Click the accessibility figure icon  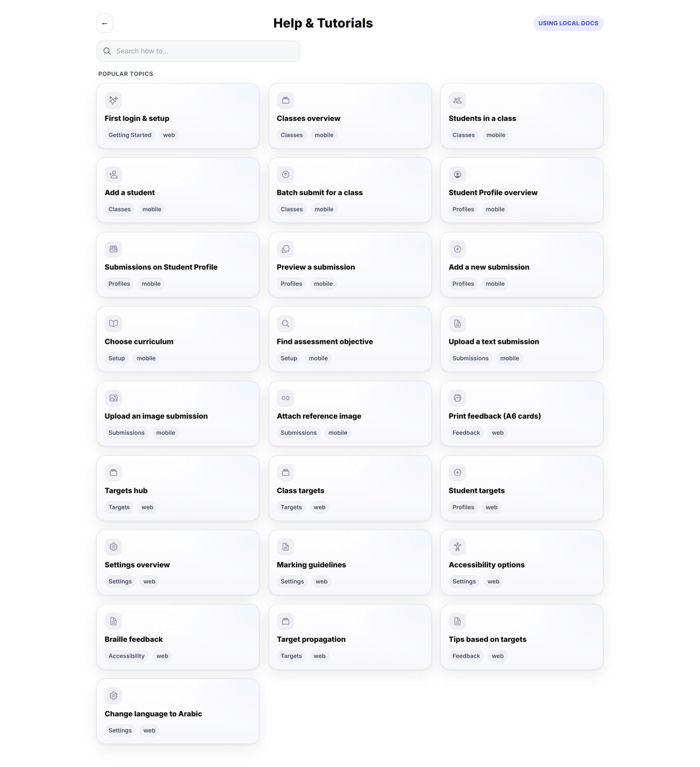(x=458, y=547)
